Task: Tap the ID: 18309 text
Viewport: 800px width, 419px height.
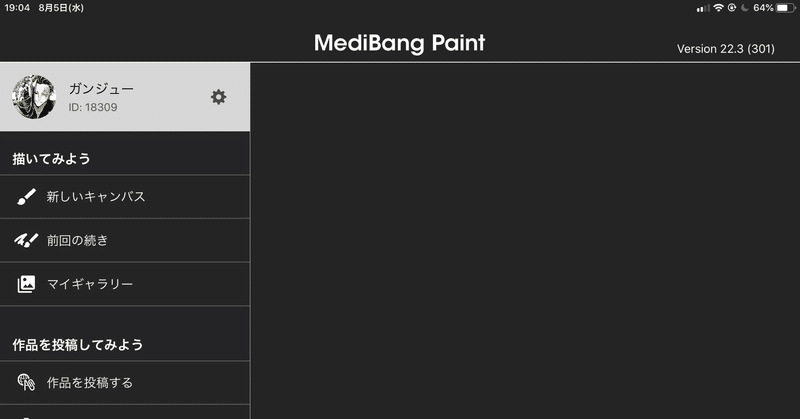Action: pos(93,107)
